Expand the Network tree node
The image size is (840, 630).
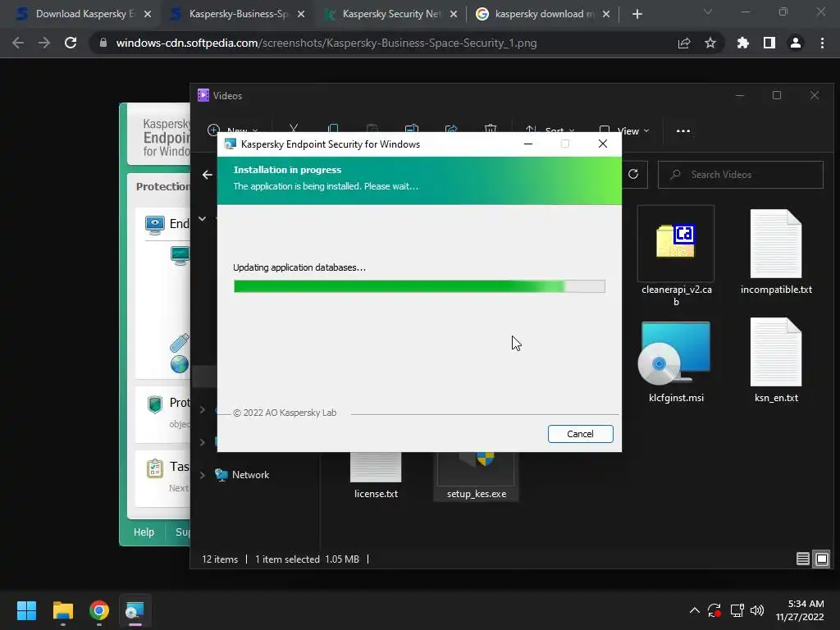[203, 475]
